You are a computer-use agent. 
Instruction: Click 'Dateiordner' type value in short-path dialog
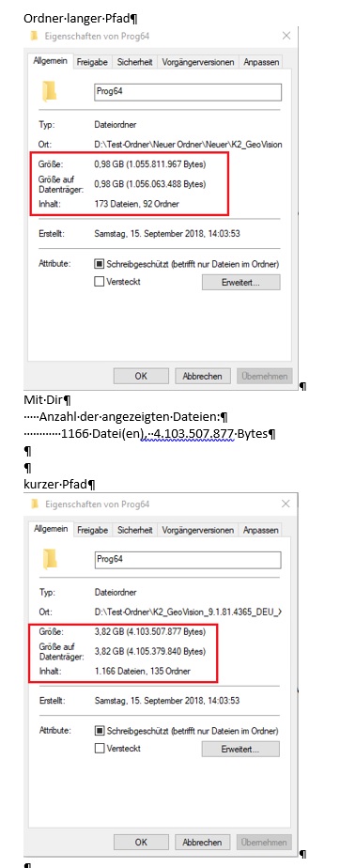tap(116, 593)
